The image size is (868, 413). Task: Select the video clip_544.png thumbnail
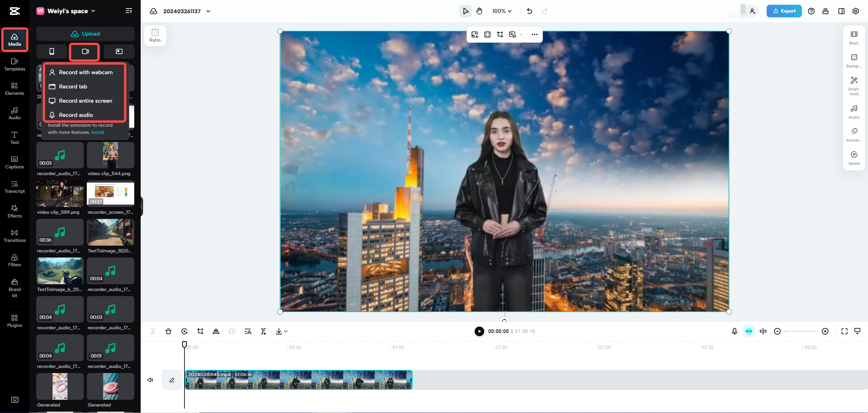[110, 155]
